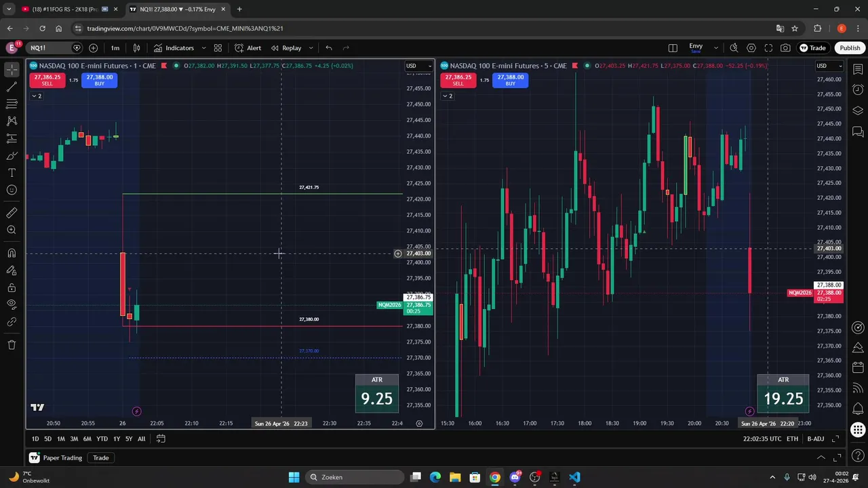Select the YTD date range

(x=102, y=439)
